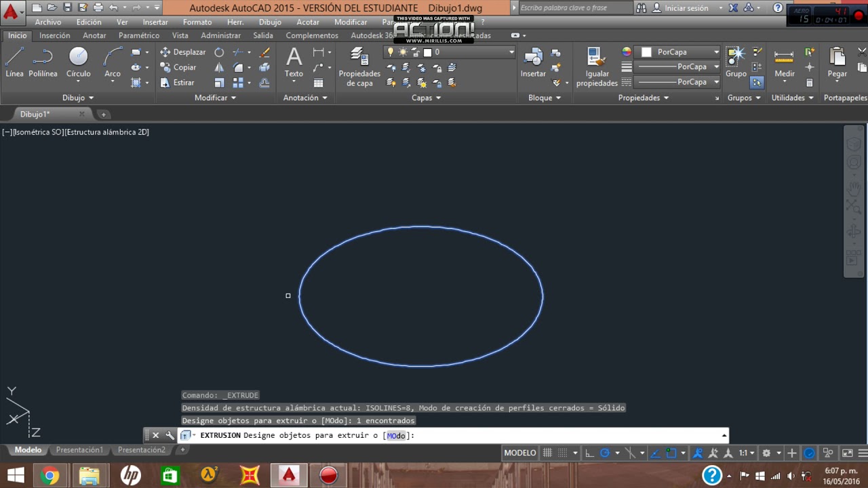Click the customize wrench icon on command line

[170, 435]
